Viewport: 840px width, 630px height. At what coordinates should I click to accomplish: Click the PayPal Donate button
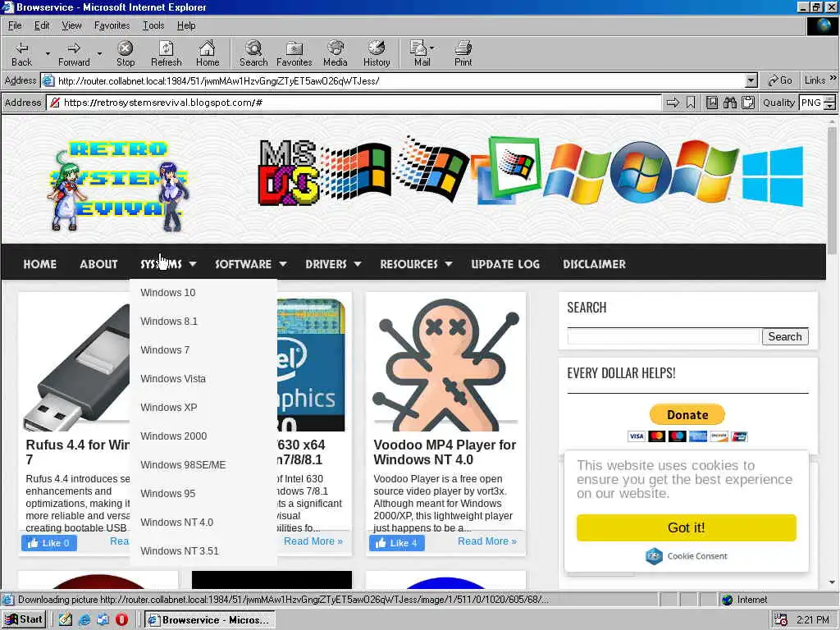pos(687,414)
